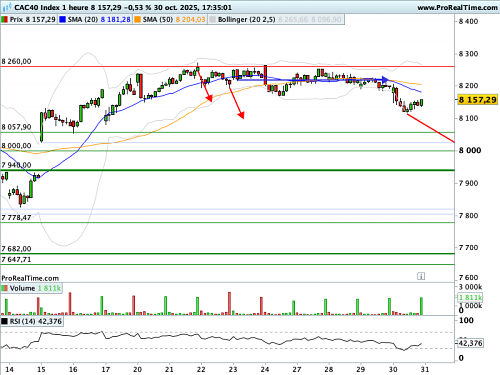Click date 14 on the time axis
This screenshot has height=375, width=500.
pyautogui.click(x=9, y=369)
